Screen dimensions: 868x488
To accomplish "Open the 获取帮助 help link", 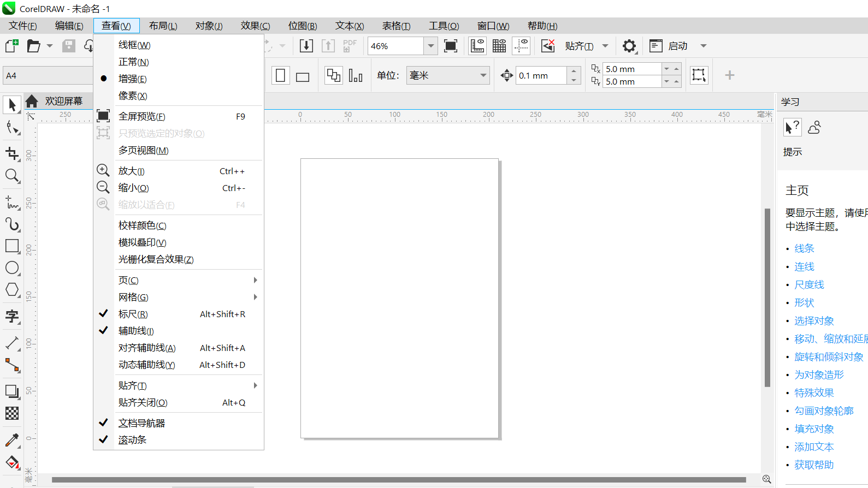I will tap(814, 465).
